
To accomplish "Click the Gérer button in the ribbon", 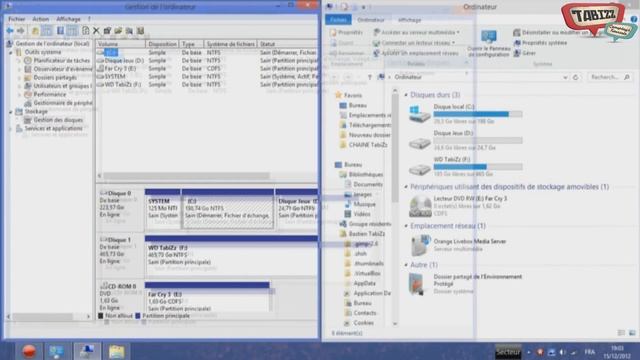I will (x=524, y=53).
